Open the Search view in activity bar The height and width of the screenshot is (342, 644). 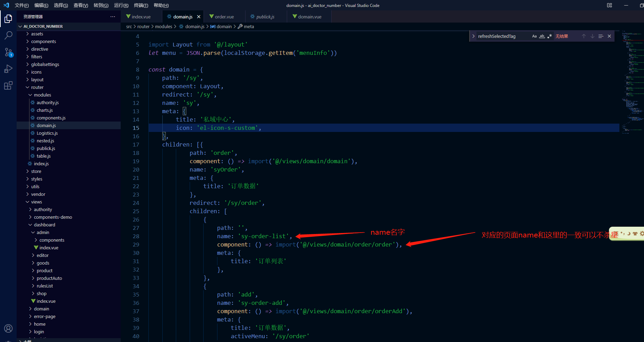[8, 35]
